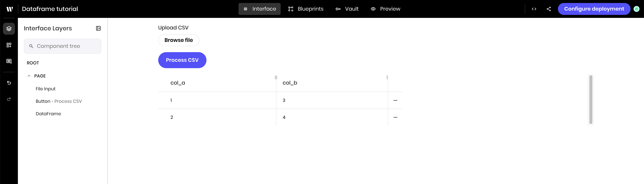
Task: Collapse the PAGE tree node chevron
Action: [x=29, y=76]
